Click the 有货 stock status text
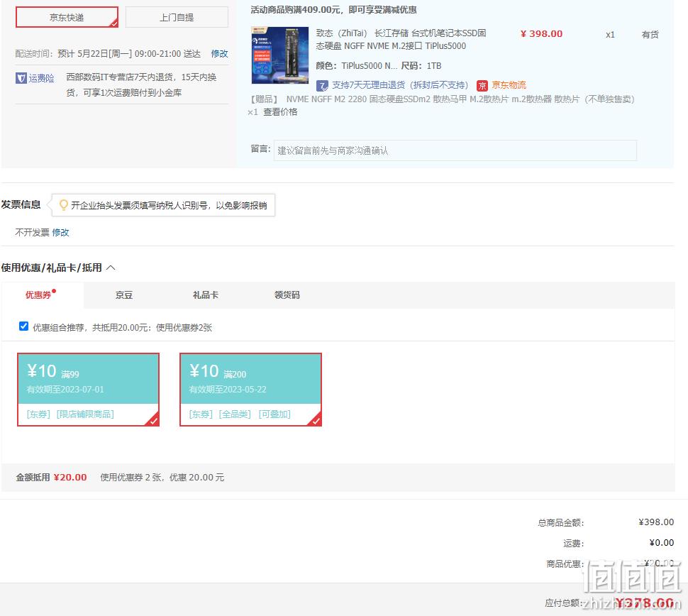This screenshot has width=688, height=616. point(650,34)
